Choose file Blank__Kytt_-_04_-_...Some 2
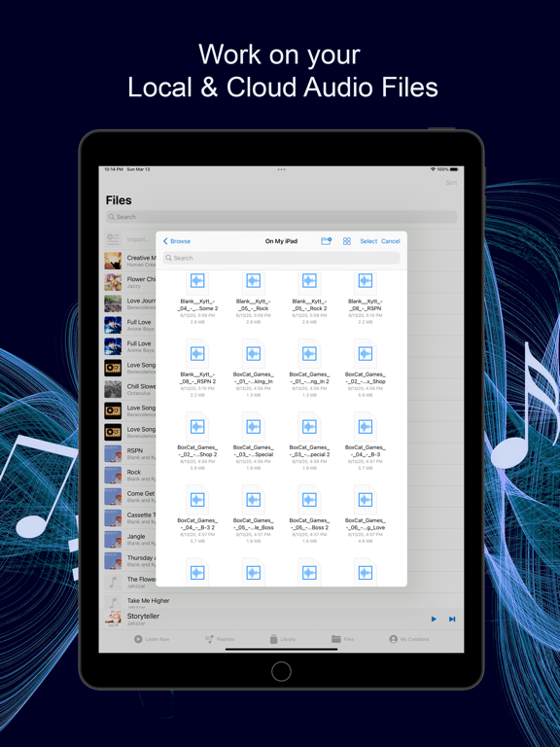This screenshot has height=747, width=560. [197, 298]
